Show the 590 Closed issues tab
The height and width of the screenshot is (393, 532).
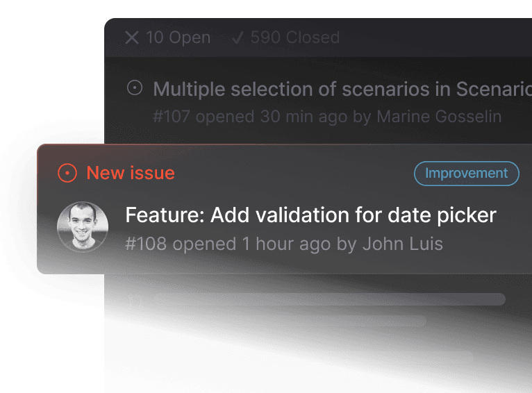click(294, 37)
